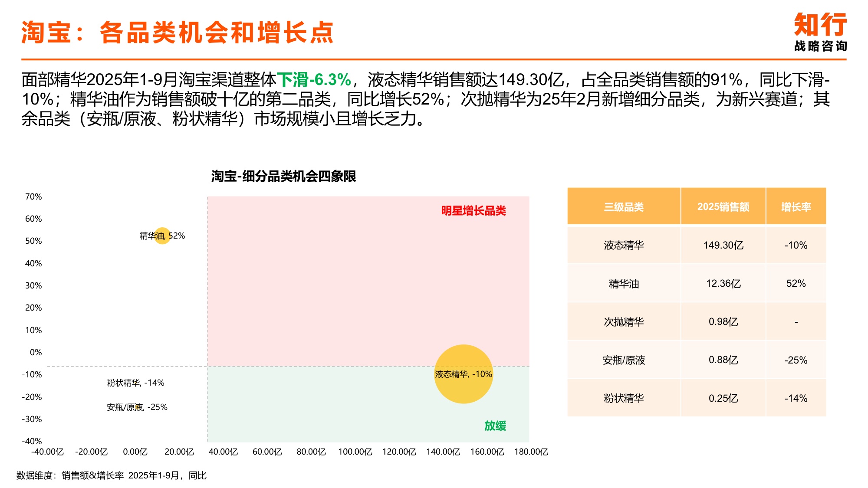Select the 149.30亿 table cell

click(723, 245)
